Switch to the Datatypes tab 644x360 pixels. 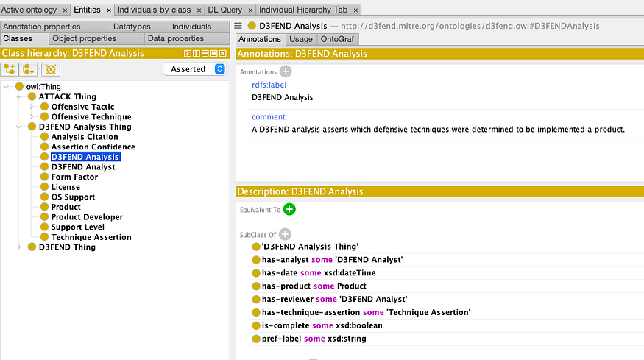[139, 27]
